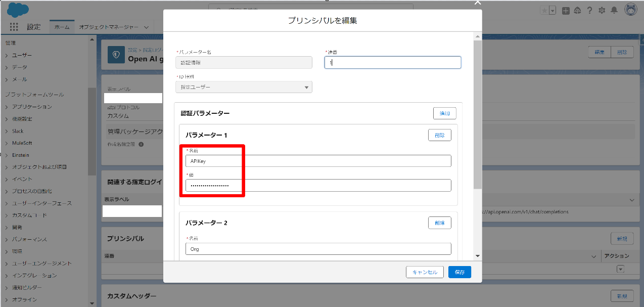
Task: Click the 名前 field containing Org
Action: click(x=318, y=249)
